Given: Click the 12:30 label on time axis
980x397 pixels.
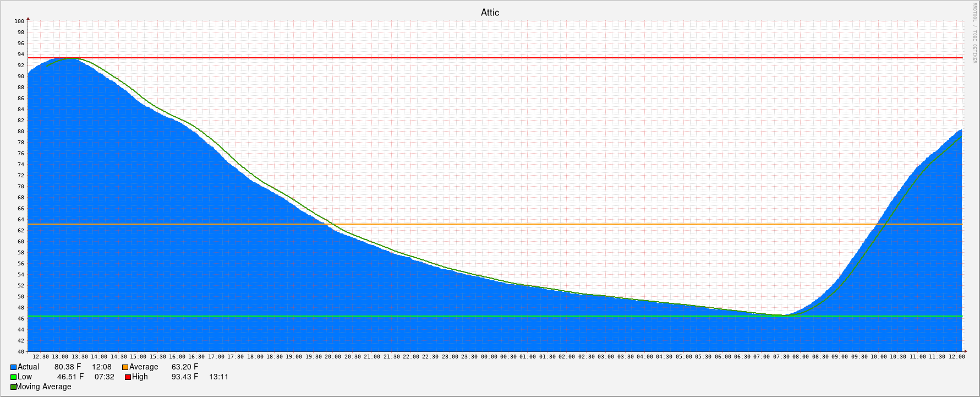Looking at the screenshot, I should [x=41, y=357].
